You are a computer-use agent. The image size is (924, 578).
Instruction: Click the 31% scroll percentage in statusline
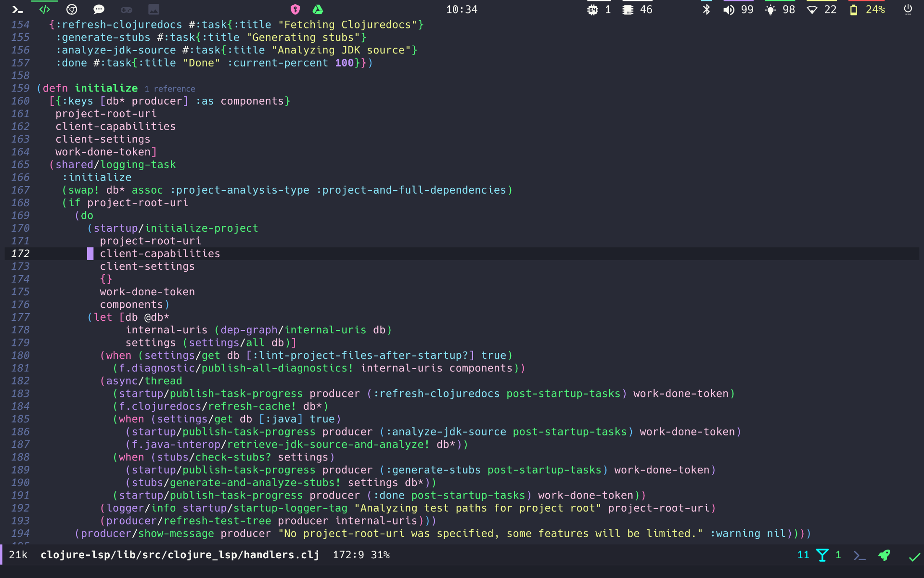[x=380, y=555]
